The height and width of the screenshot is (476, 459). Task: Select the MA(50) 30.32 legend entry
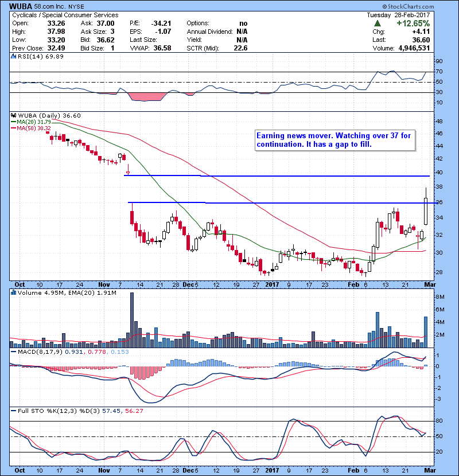31,128
